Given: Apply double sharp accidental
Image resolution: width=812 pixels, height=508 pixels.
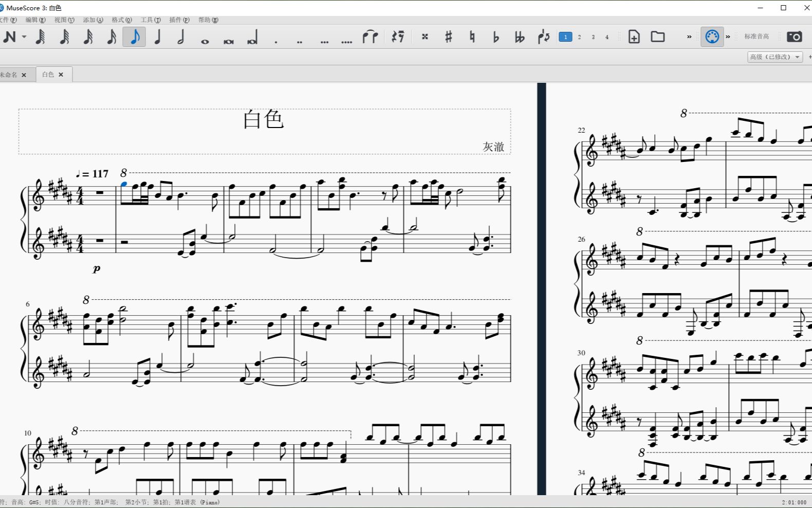Looking at the screenshot, I should (425, 37).
